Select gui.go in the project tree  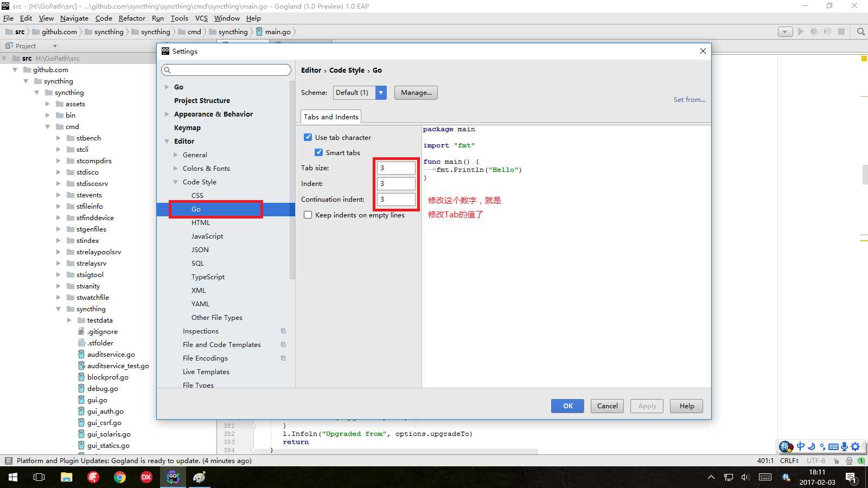pyautogui.click(x=97, y=400)
